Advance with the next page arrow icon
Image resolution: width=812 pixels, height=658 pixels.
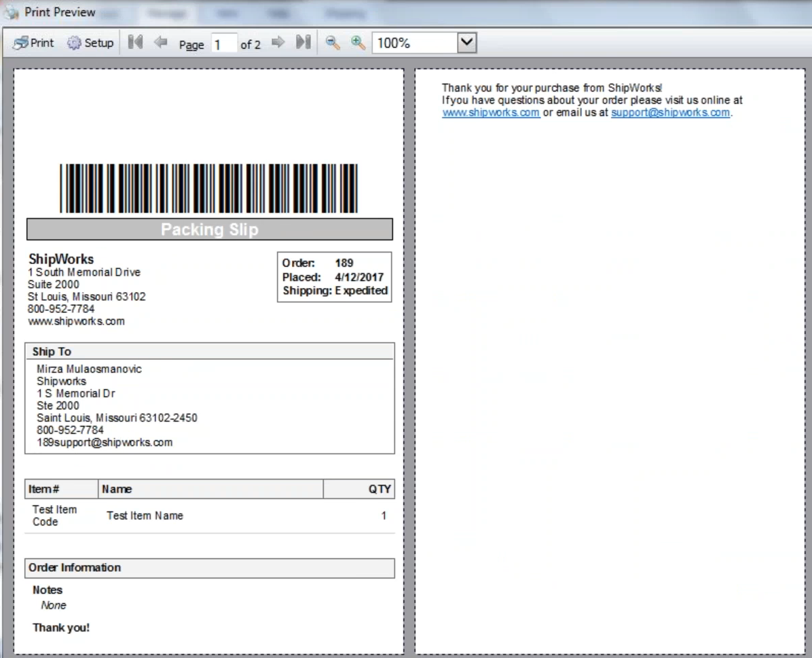278,41
